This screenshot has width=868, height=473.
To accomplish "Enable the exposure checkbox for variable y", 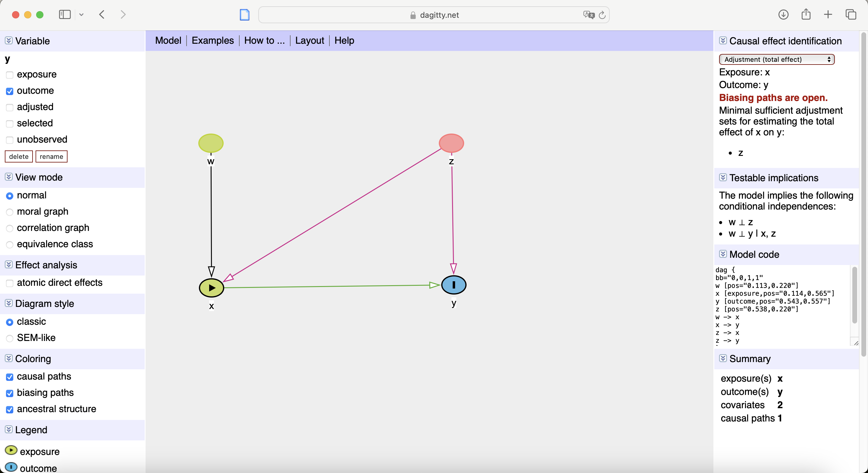I will coord(10,75).
